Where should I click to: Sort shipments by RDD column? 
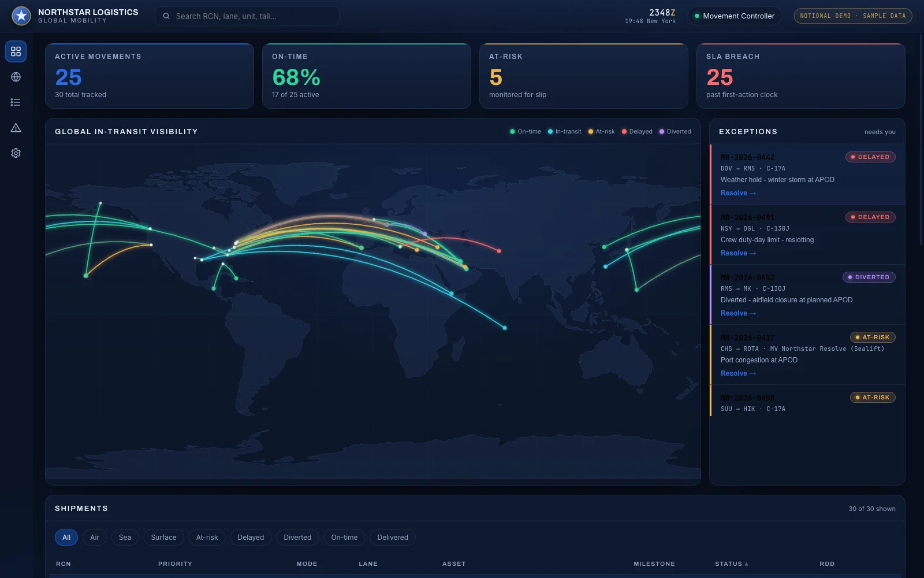(x=827, y=564)
